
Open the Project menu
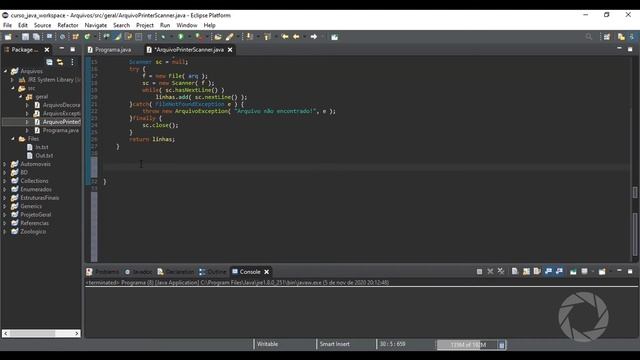click(x=145, y=25)
